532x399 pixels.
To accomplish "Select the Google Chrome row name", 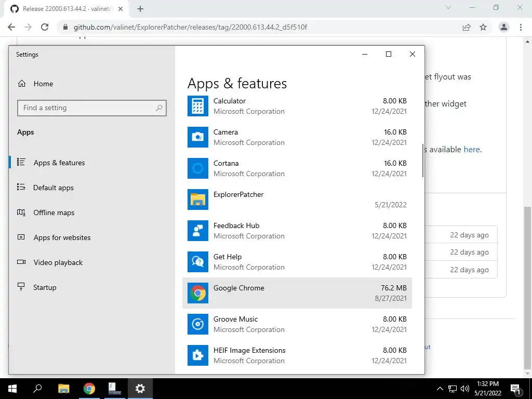I will click(x=238, y=288).
